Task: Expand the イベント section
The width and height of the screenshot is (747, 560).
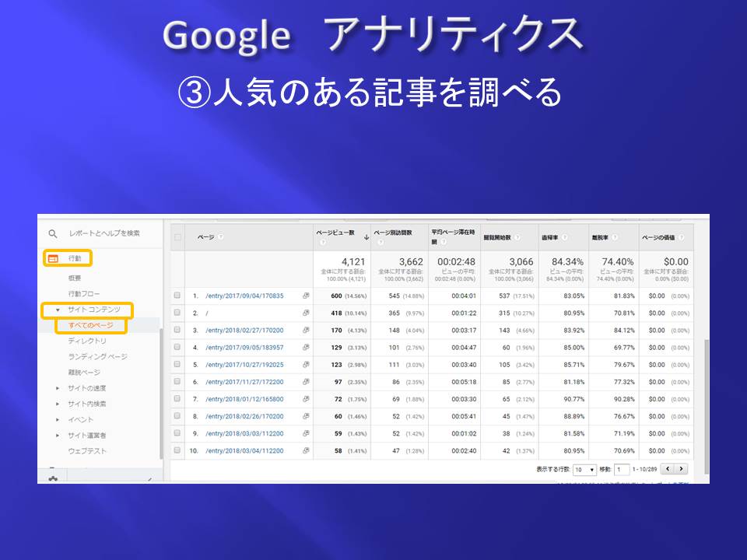Action: click(58, 419)
